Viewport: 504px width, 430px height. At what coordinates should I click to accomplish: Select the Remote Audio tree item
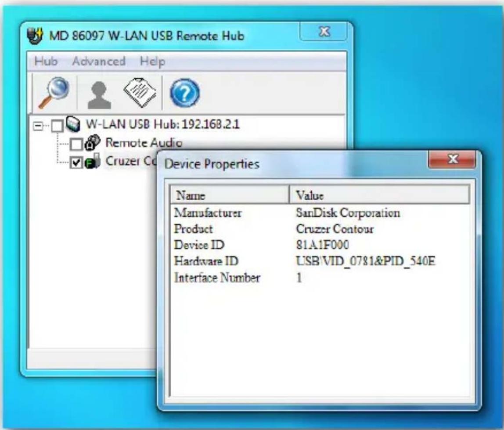pos(144,143)
